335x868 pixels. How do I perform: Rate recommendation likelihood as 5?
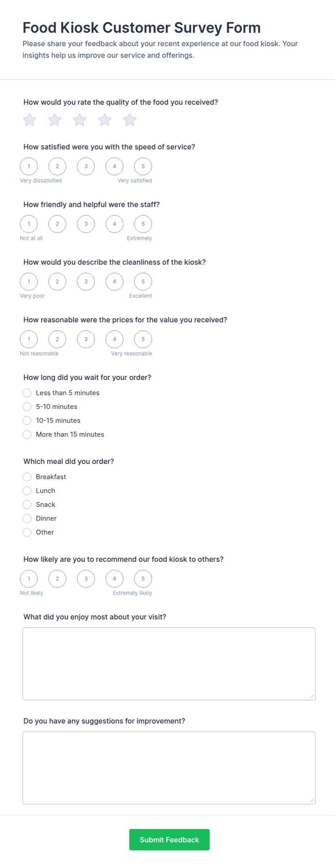coord(143,579)
